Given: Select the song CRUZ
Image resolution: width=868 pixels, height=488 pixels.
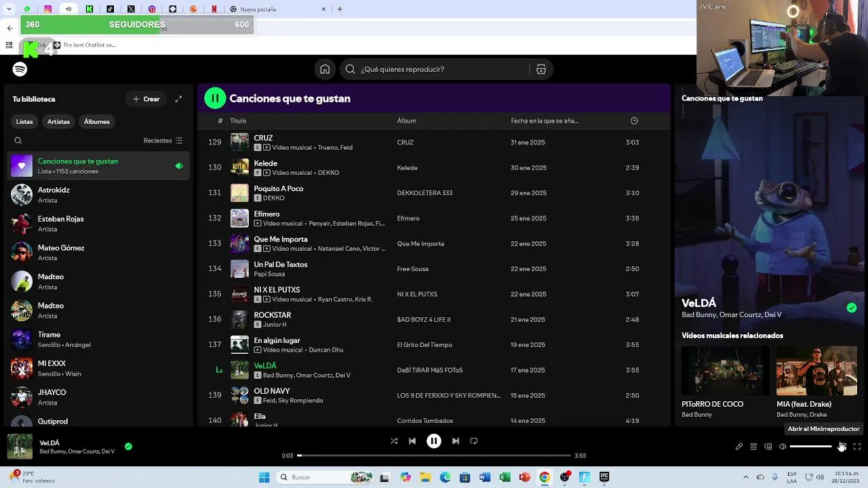Looking at the screenshot, I should click(263, 138).
